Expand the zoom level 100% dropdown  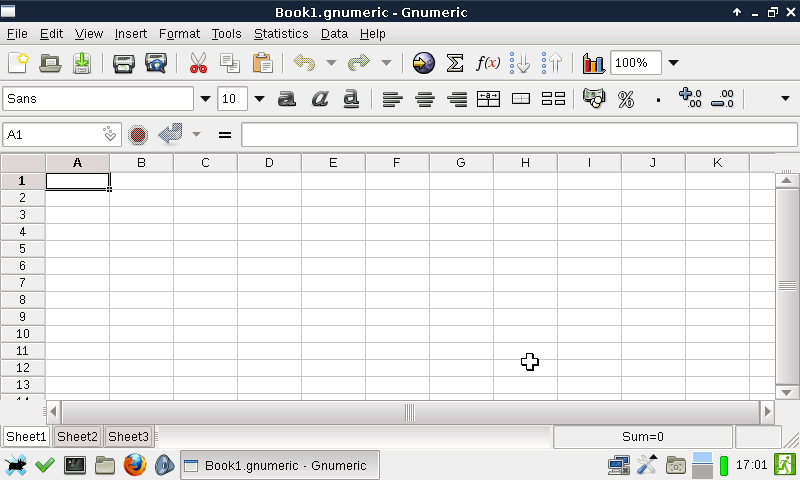[x=673, y=63]
